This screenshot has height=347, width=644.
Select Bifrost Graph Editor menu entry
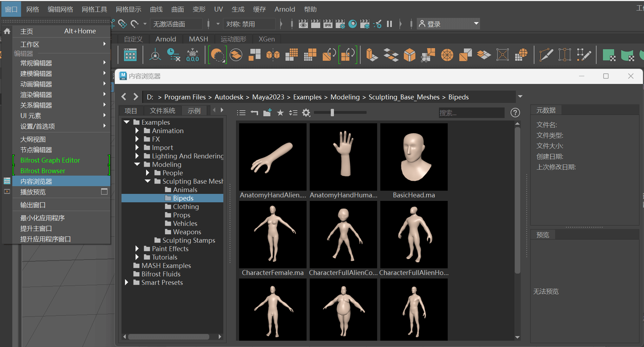(61, 160)
